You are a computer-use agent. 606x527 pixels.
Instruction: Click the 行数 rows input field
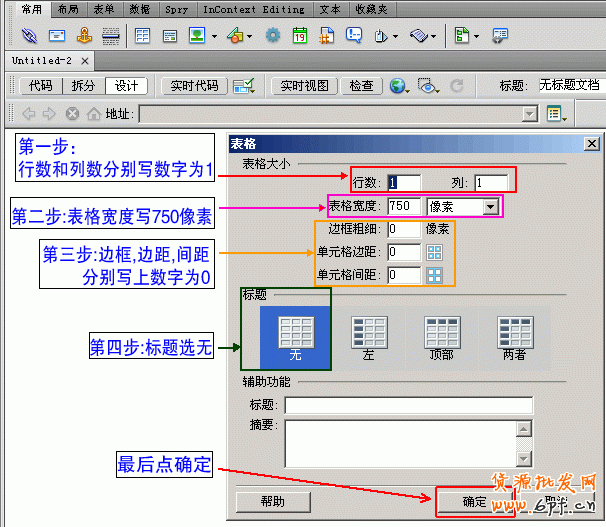coord(404,182)
